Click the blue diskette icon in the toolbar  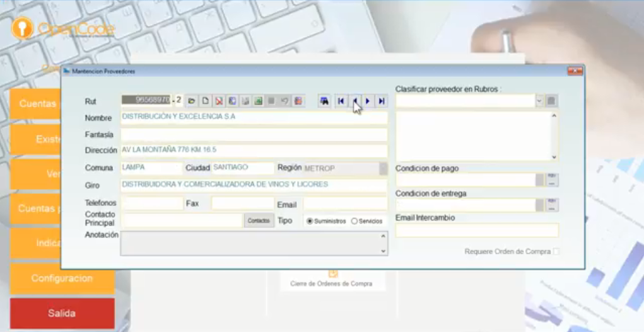(x=231, y=101)
